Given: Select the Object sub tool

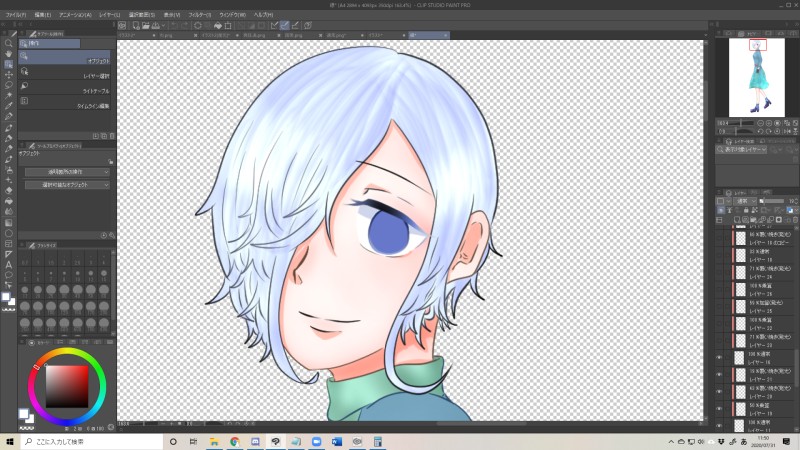Looking at the screenshot, I should [x=65, y=57].
